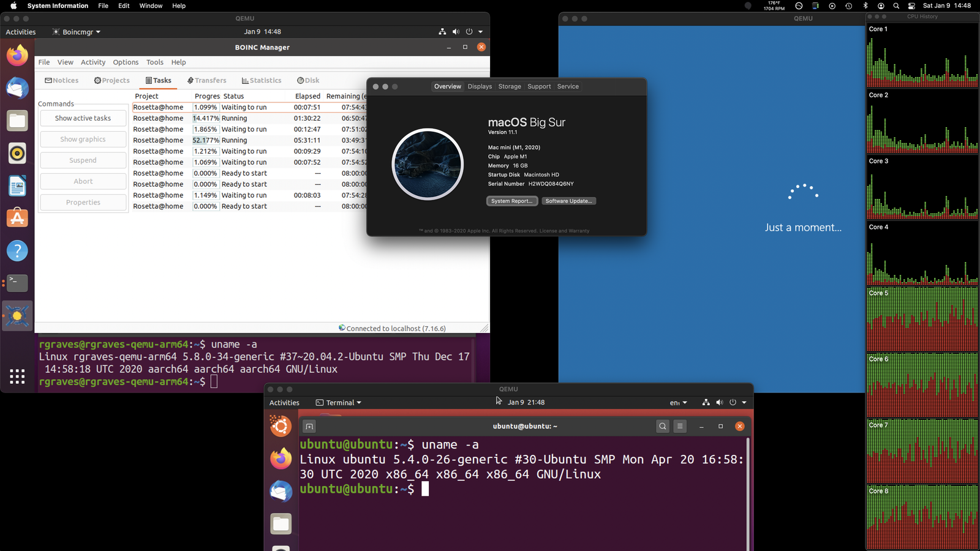Viewport: 980px width, 551px height.
Task: Open the Help icon in the dock
Action: 17,250
